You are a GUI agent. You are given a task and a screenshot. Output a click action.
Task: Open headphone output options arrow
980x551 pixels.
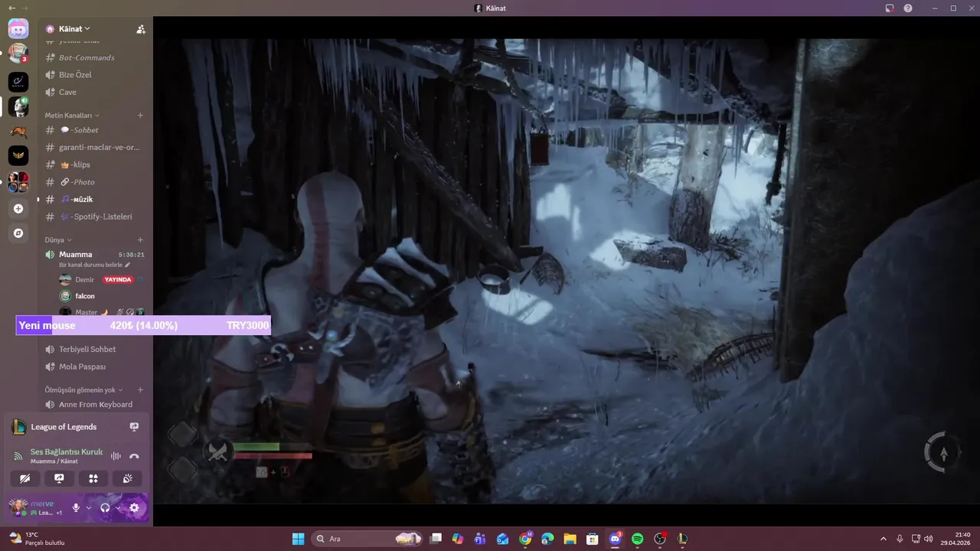pos(118,507)
